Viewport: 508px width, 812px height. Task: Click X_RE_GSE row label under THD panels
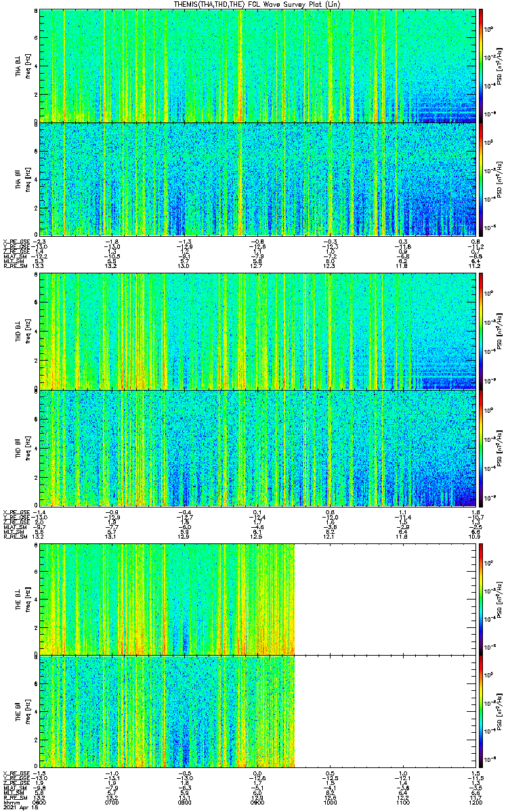tap(16, 512)
